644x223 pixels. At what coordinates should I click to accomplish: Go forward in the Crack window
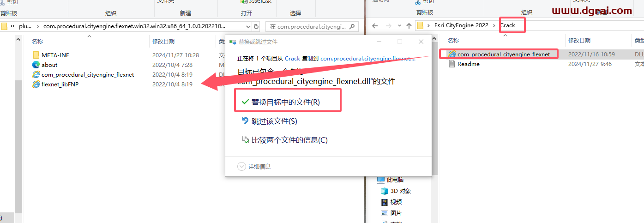(389, 25)
